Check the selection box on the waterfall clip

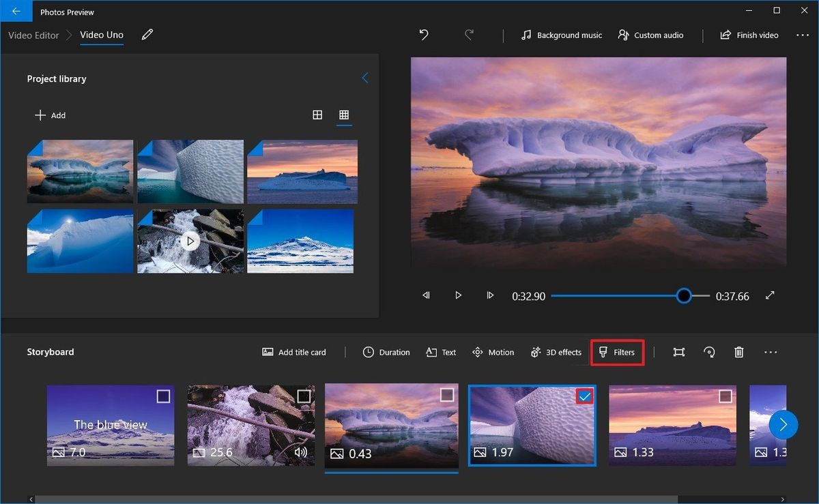point(305,396)
